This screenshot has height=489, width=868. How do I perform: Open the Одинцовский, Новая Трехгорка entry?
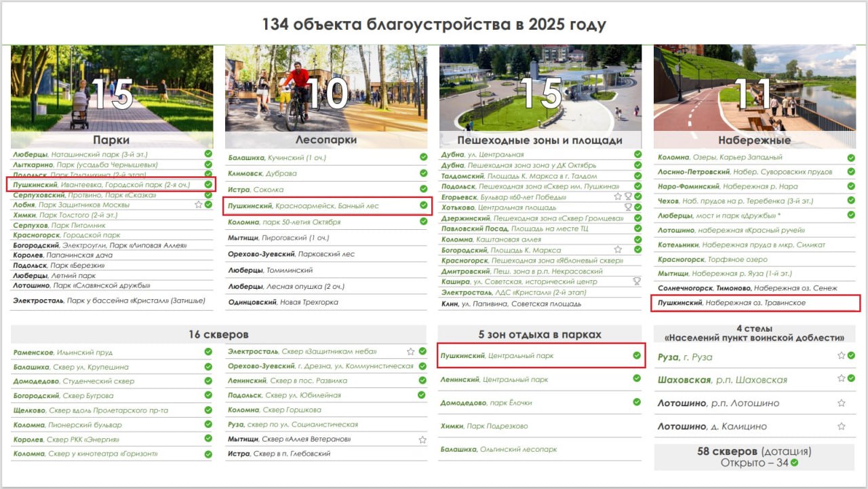283,302
